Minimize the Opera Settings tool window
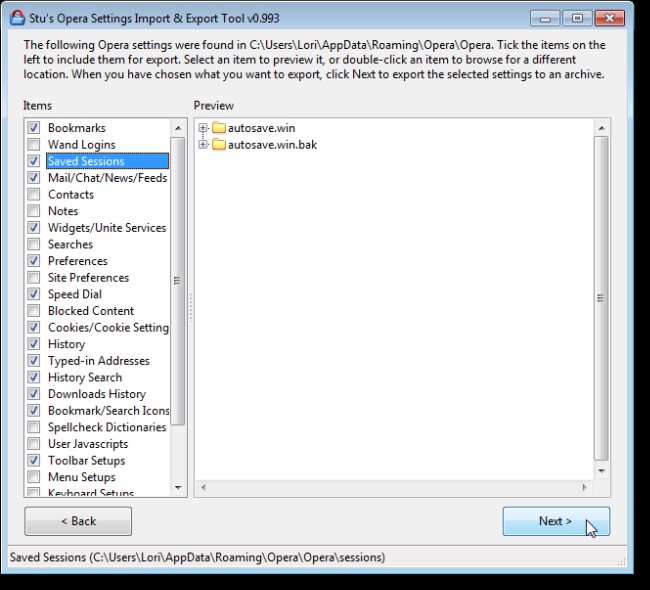650x590 pixels. (x=545, y=19)
